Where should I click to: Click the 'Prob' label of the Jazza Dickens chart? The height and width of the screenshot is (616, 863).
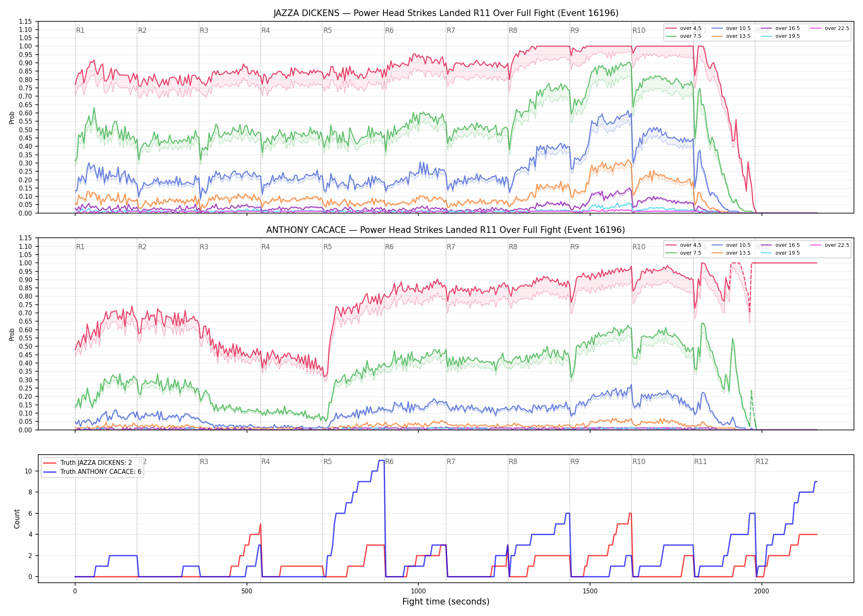pyautogui.click(x=12, y=117)
